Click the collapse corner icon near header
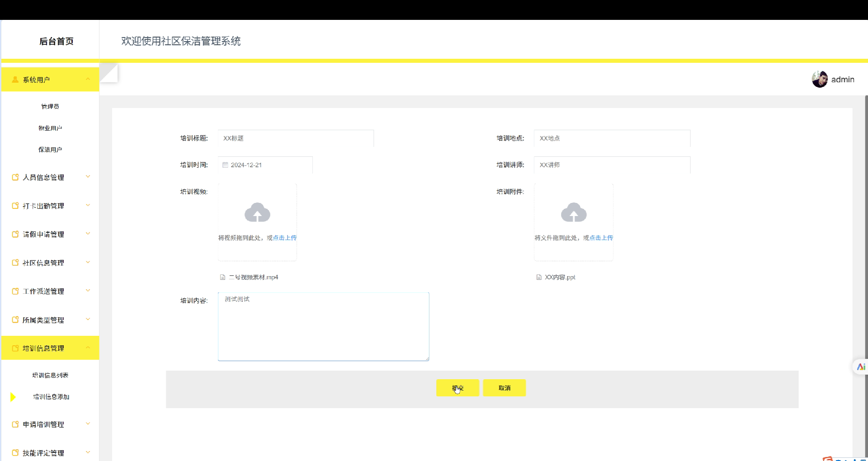This screenshot has width=868, height=461. 109,73
